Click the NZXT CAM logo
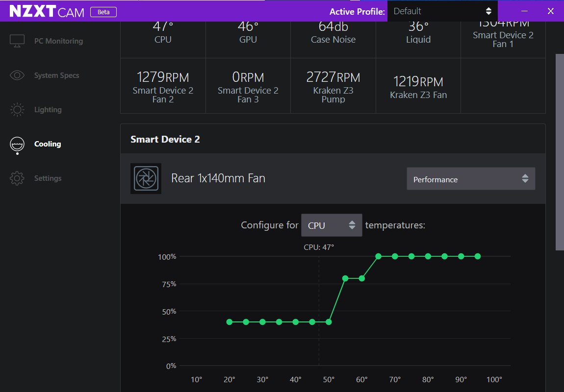Image resolution: width=564 pixels, height=392 pixels. coord(47,11)
